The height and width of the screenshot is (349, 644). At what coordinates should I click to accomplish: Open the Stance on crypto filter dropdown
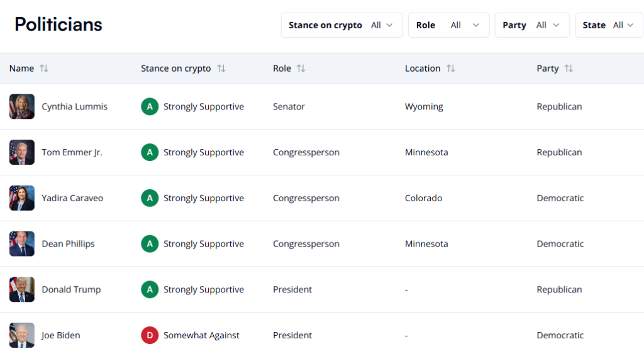(341, 25)
